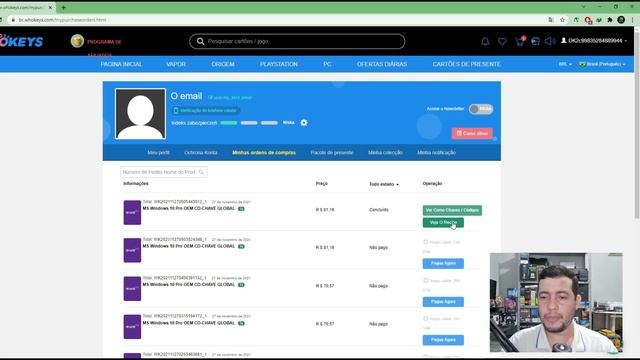Viewport: 640px width, 360px height.
Task: Click the red button below the newsletter switch
Action: [472, 133]
